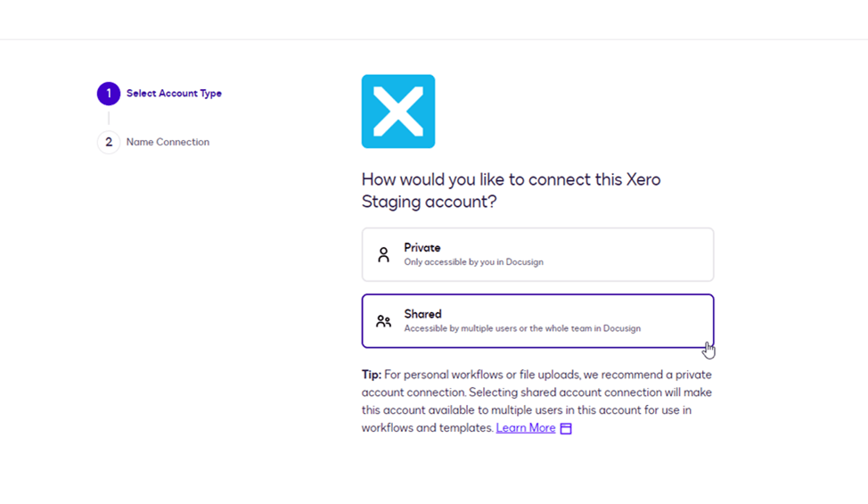Click the window icon after Learn More
The width and height of the screenshot is (868, 504).
(566, 429)
